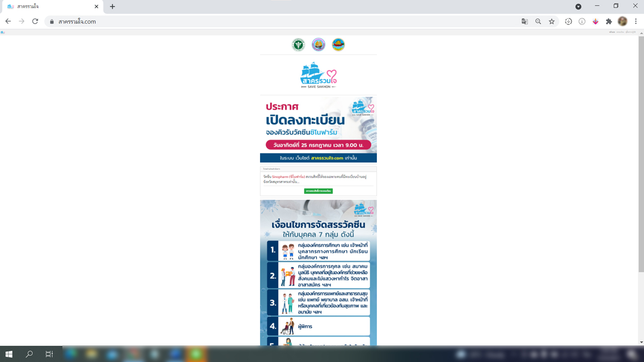Open the zoom level magnifier icon
The image size is (644, 362).
pos(538,21)
